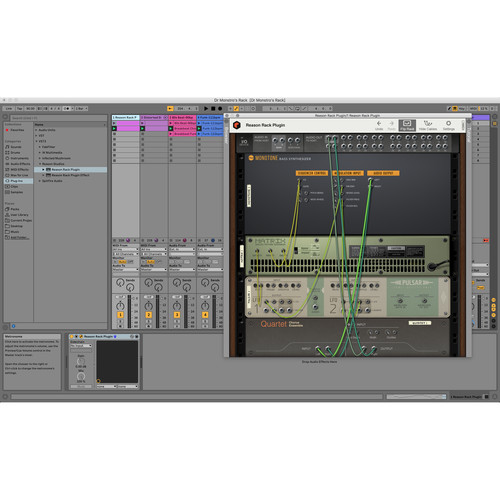The height and width of the screenshot is (500, 500).
Task: Click the browser search field
Action: point(58,118)
